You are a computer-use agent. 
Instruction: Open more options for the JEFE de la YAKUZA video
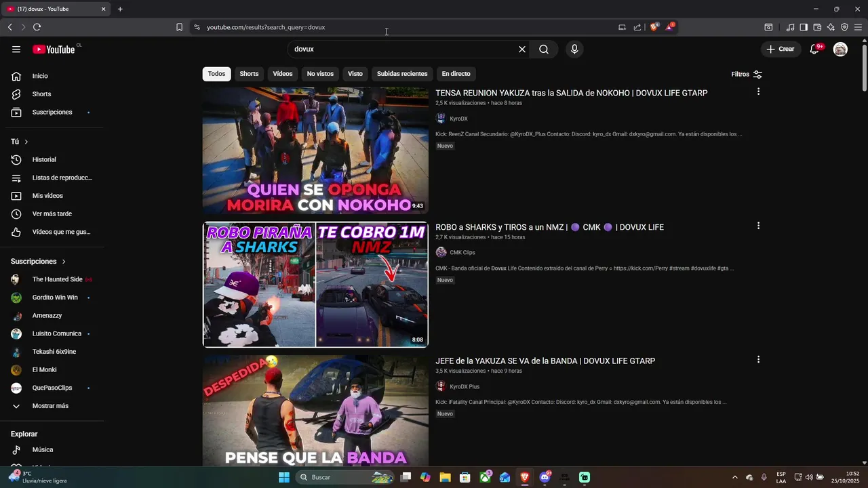pos(758,359)
